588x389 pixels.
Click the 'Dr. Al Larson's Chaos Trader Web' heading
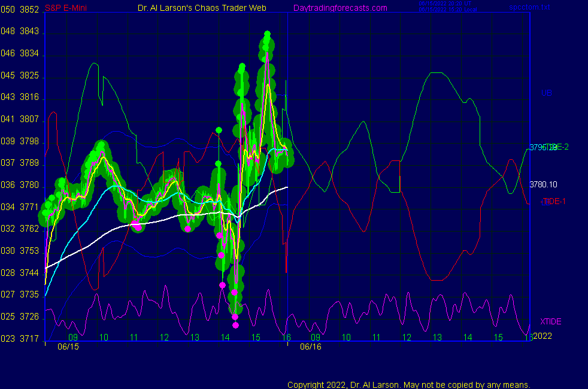point(202,8)
